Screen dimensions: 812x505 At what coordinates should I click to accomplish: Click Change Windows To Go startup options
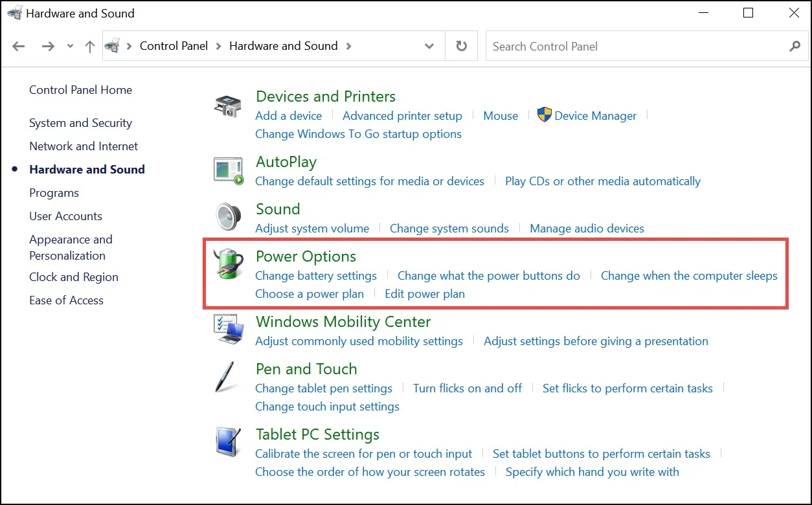(x=358, y=134)
